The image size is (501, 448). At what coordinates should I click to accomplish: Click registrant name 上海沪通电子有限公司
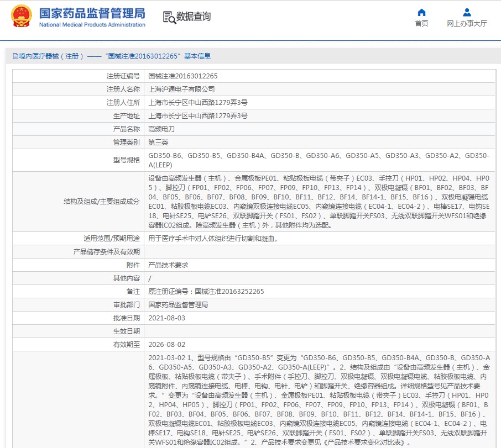tap(181, 89)
